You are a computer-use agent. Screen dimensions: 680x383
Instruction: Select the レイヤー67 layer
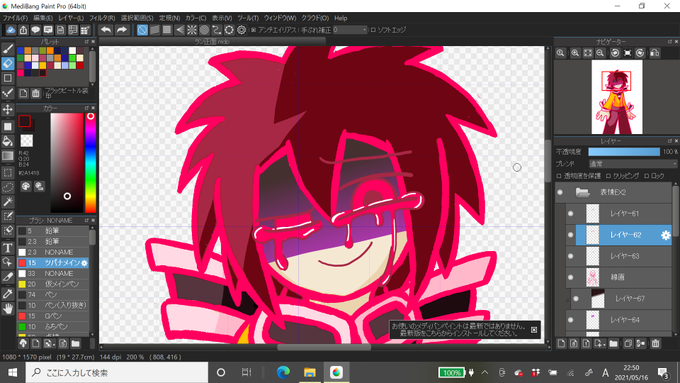[621, 299]
